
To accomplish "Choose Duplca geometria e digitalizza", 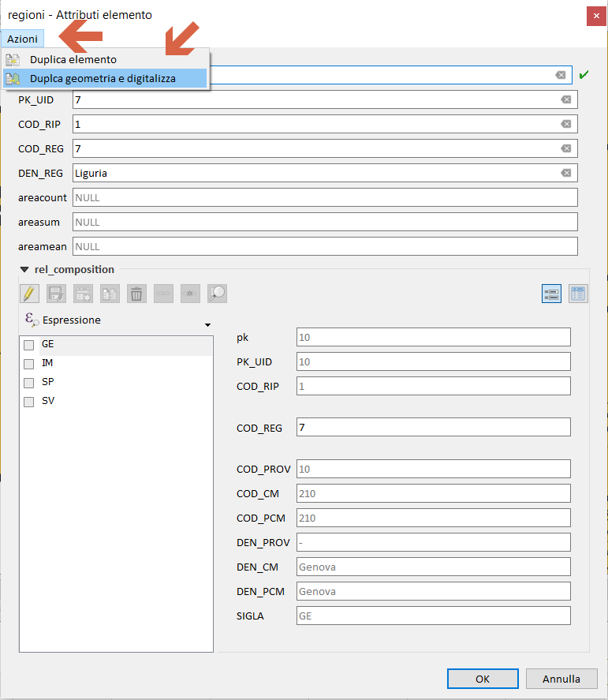I will pos(103,78).
